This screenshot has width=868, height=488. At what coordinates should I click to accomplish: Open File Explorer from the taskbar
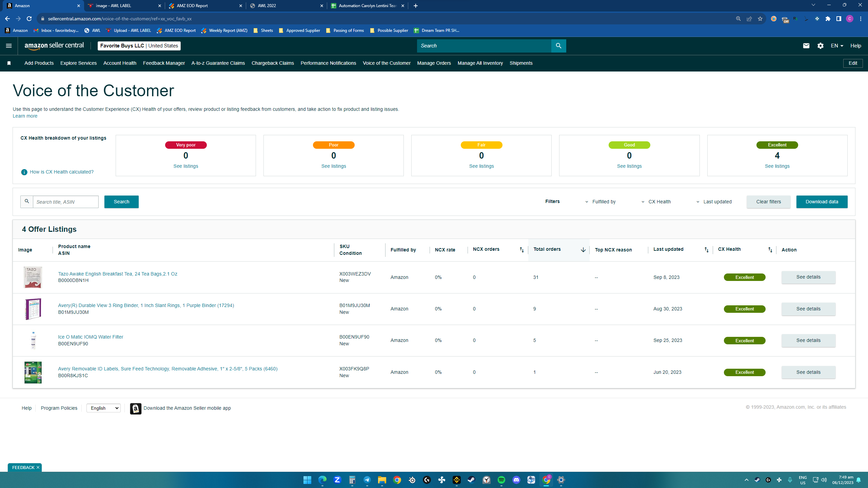pos(382,480)
